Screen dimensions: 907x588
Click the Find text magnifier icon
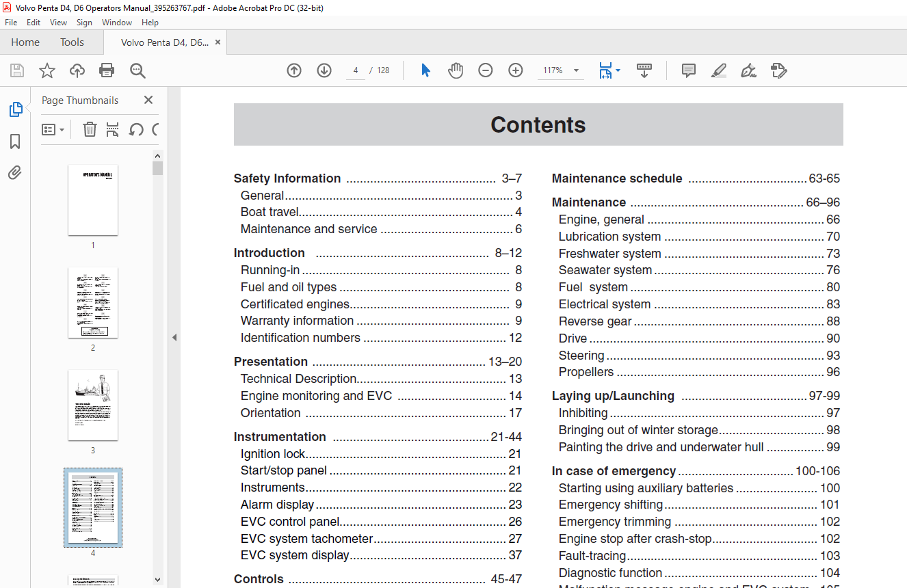(x=137, y=70)
